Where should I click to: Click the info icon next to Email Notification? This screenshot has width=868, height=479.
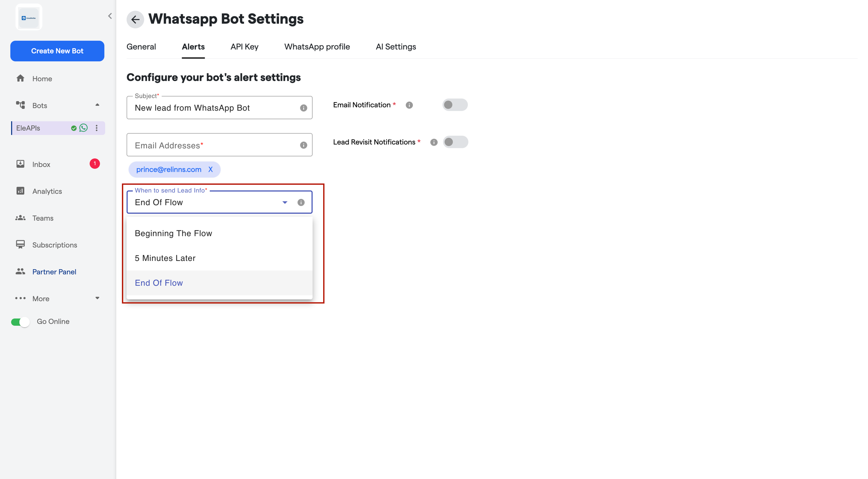click(x=409, y=105)
